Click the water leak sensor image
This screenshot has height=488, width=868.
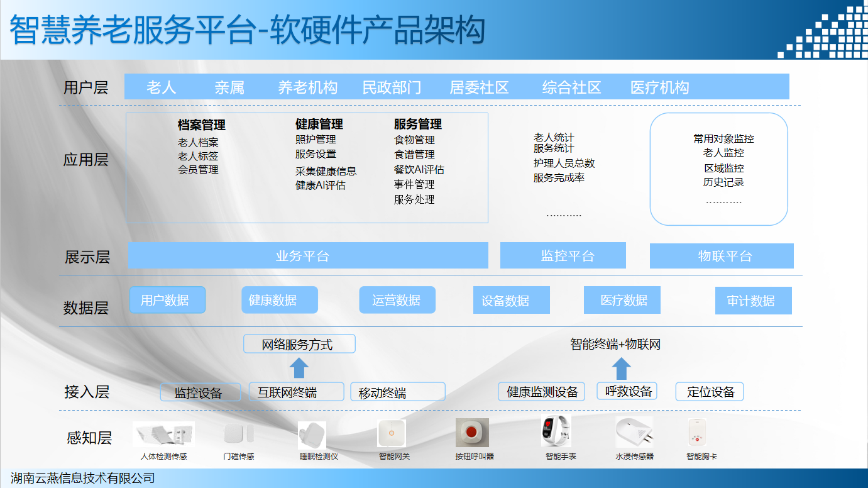[634, 432]
